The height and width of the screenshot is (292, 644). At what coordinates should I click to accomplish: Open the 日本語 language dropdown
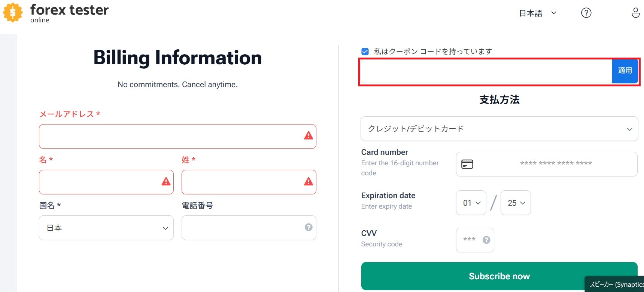point(538,13)
